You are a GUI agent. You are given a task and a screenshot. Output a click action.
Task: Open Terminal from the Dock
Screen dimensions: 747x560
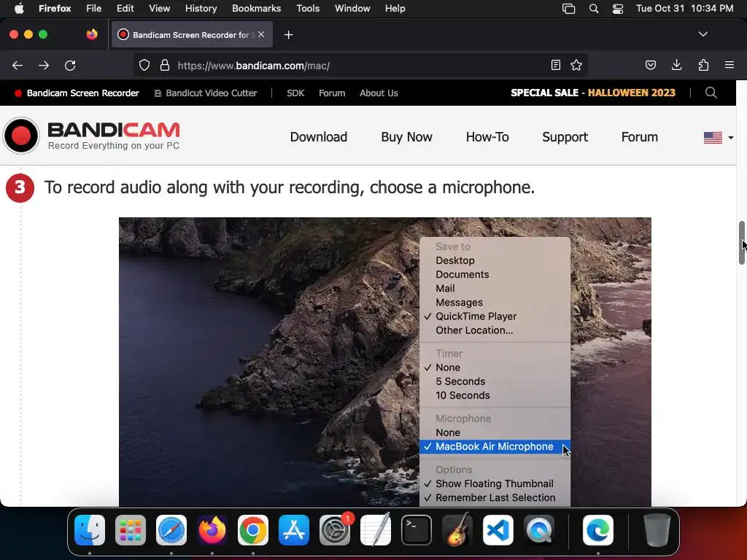pos(417,530)
